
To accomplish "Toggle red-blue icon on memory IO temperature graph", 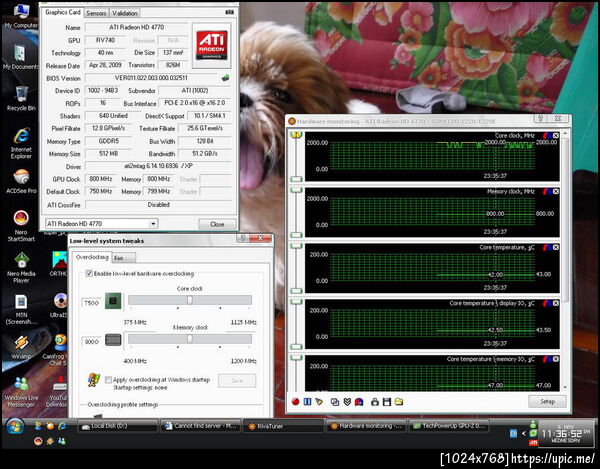I will click(x=547, y=359).
